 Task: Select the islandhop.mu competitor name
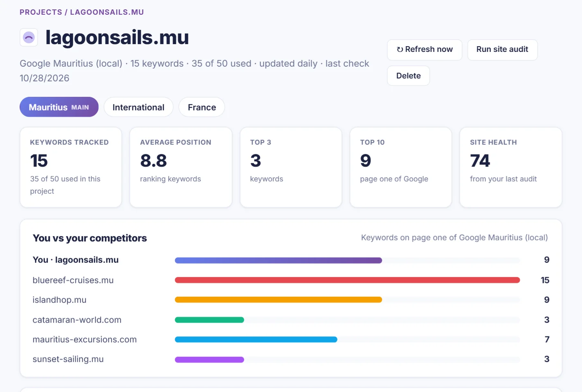pos(59,300)
